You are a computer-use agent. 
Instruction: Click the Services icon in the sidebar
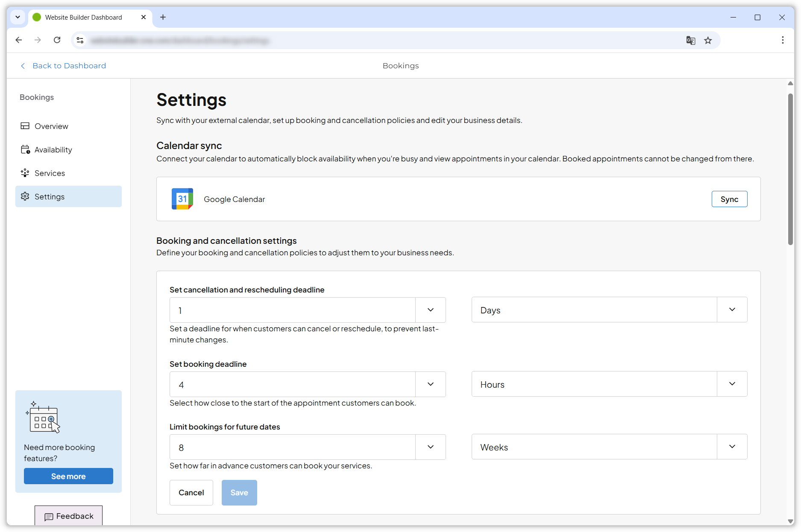(25, 173)
